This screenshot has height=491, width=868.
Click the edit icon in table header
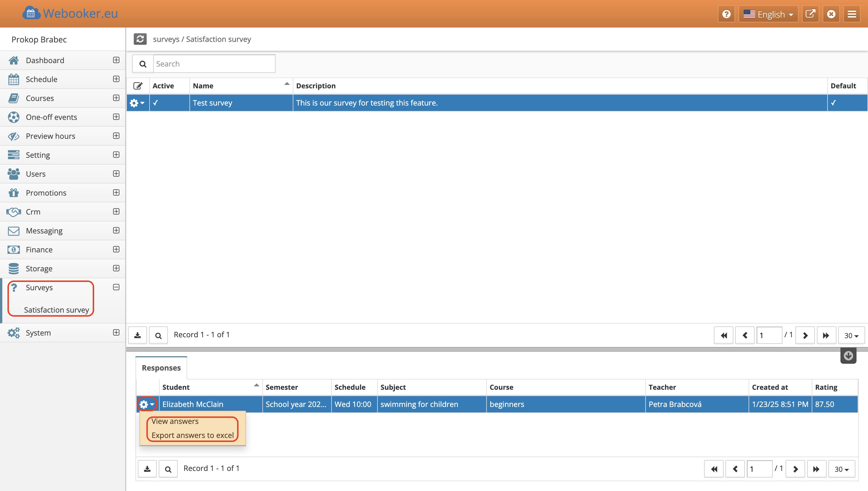[x=138, y=86]
